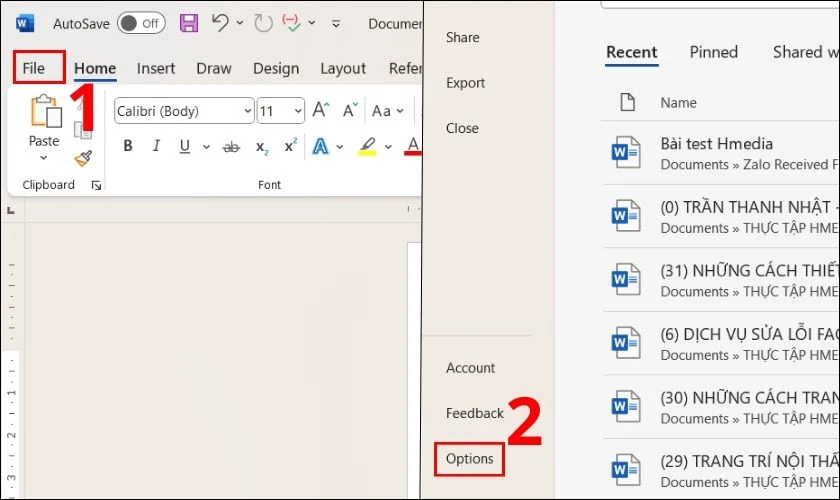Click the Undo arrow icon
Screen dimensions: 840x500
click(220, 23)
